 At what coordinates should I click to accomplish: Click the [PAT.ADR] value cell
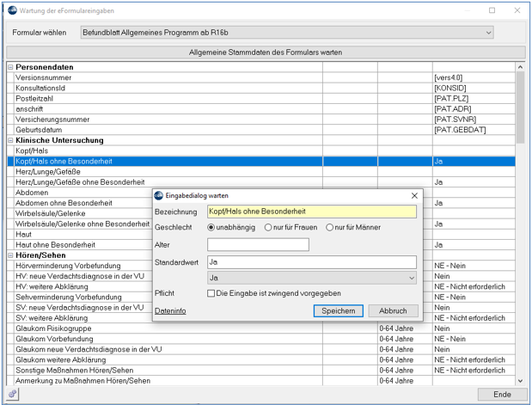coord(474,109)
